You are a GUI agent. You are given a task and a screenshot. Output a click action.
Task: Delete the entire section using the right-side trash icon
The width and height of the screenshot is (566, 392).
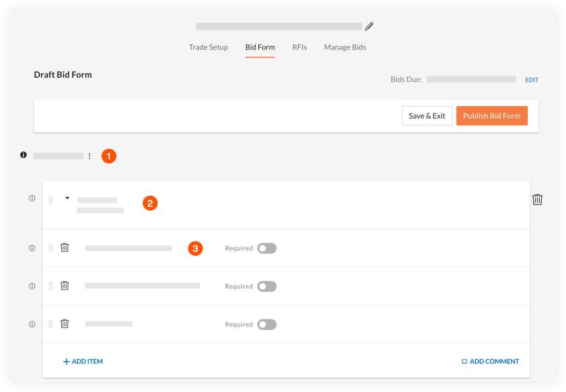click(538, 199)
